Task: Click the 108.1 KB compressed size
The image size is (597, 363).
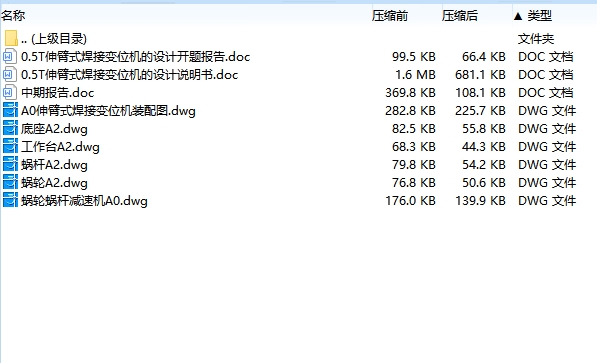Action: tap(480, 93)
